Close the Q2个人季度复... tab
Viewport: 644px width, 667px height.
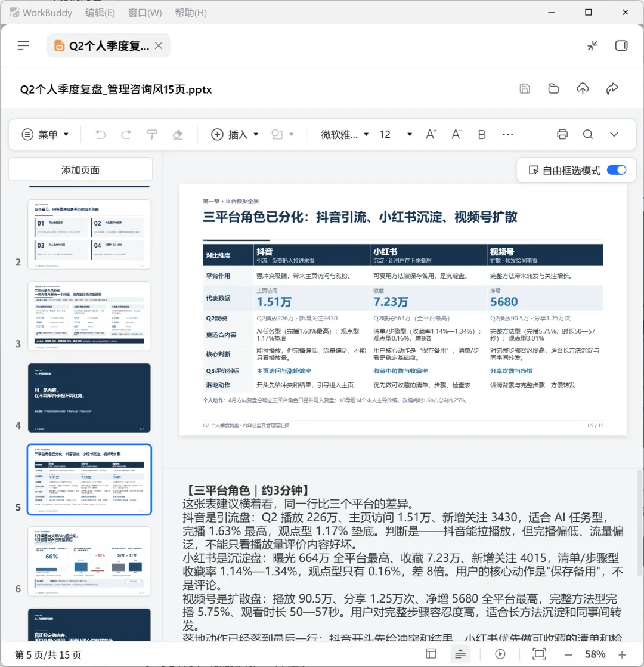coord(159,45)
